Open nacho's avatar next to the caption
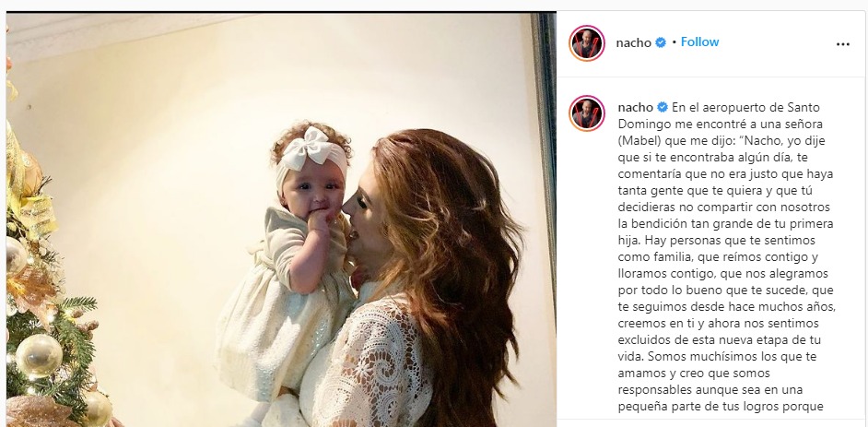 tap(586, 113)
